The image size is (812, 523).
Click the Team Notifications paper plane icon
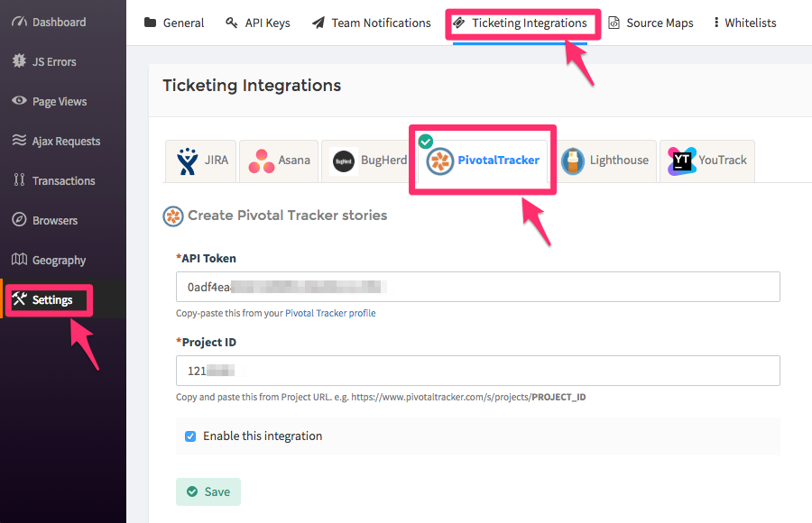318,23
